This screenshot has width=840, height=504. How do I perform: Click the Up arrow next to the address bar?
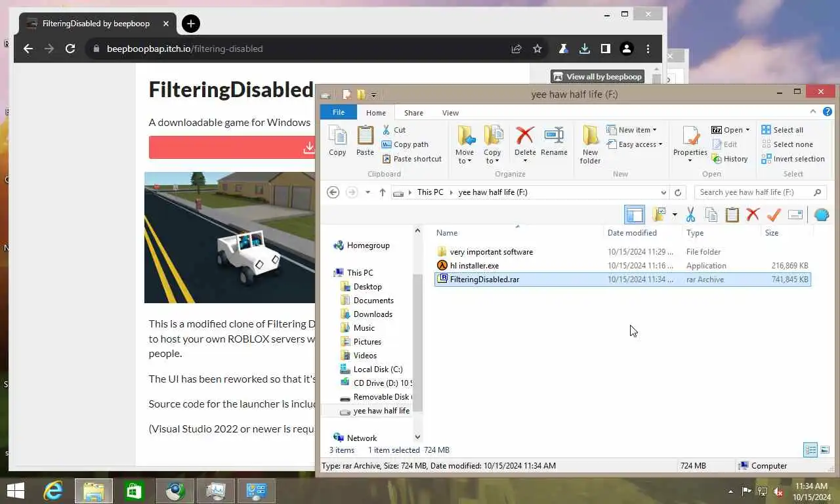(x=383, y=192)
